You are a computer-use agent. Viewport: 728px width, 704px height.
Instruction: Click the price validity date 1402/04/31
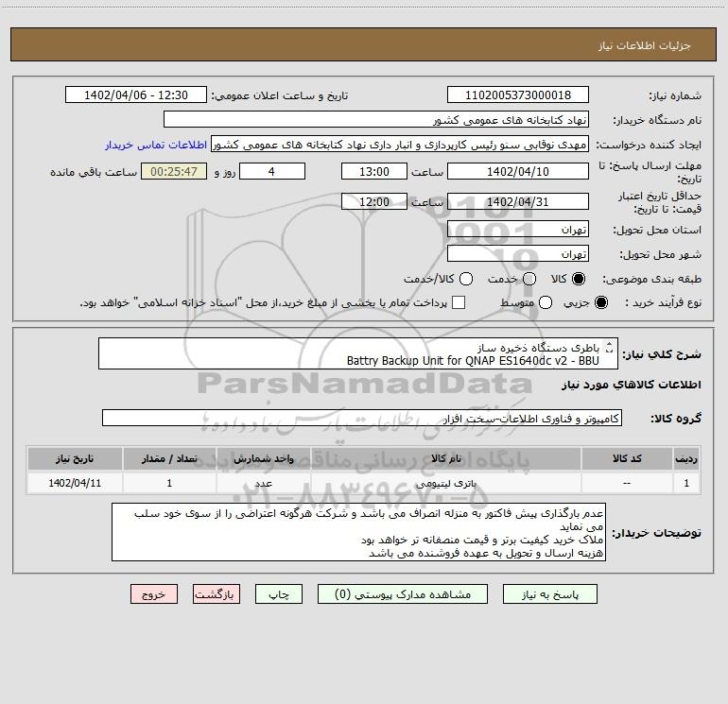[518, 201]
